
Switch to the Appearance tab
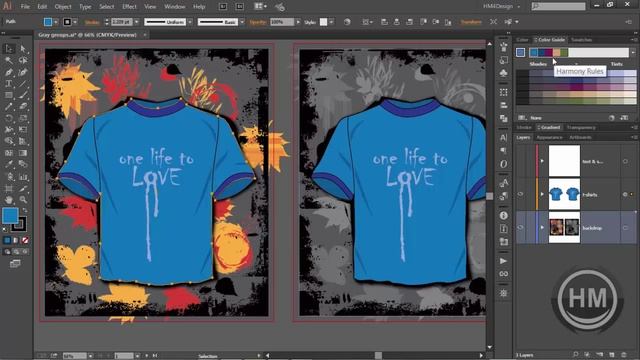pyautogui.click(x=549, y=137)
